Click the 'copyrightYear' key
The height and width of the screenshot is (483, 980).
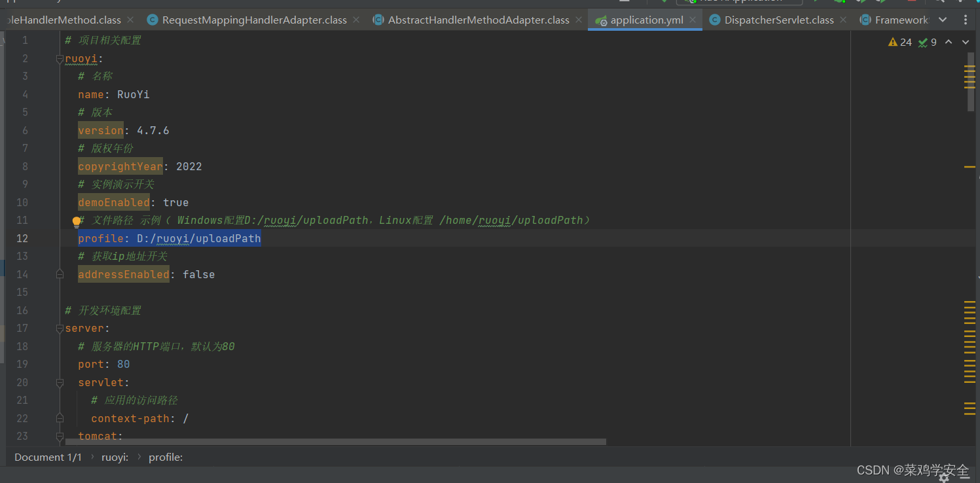coord(120,166)
